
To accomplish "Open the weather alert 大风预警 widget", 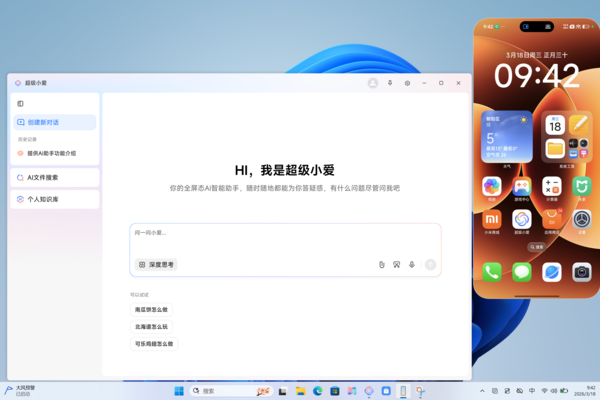I will point(20,391).
